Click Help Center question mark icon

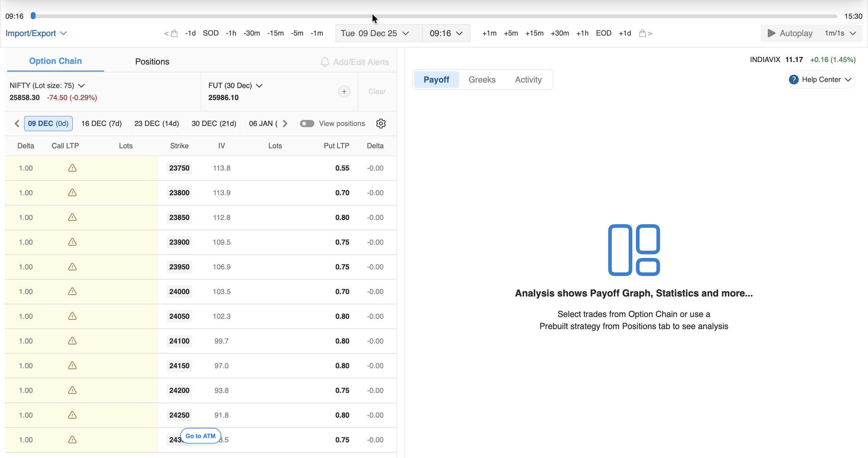(x=794, y=80)
